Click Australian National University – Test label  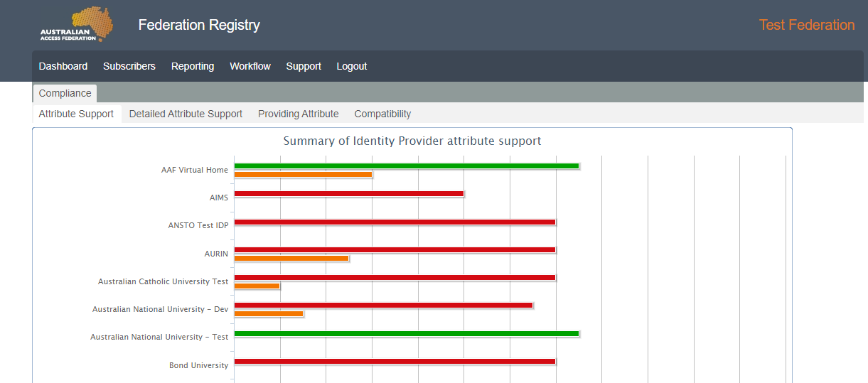click(x=159, y=337)
